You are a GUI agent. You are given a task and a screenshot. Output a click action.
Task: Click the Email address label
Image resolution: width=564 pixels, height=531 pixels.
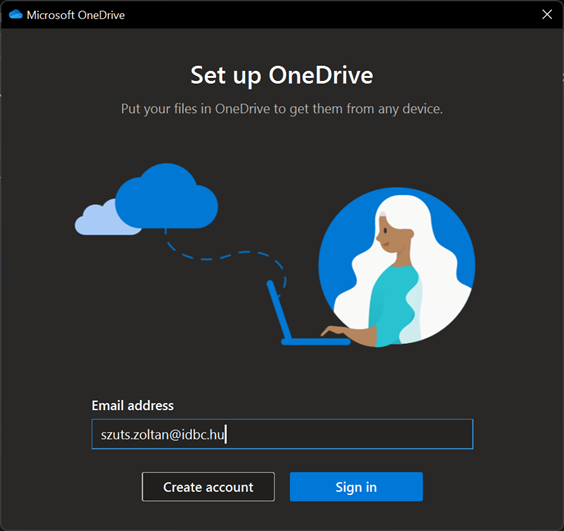[133, 405]
